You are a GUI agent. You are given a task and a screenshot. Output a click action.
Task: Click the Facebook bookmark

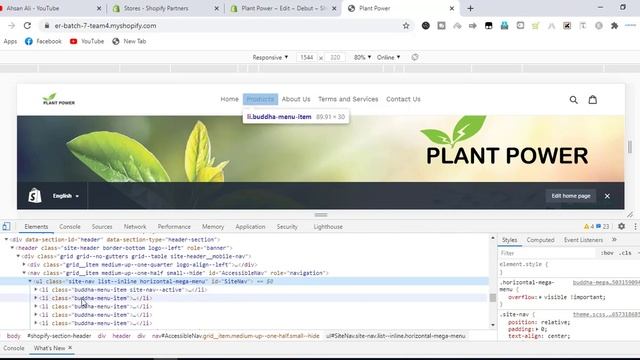[x=43, y=41]
